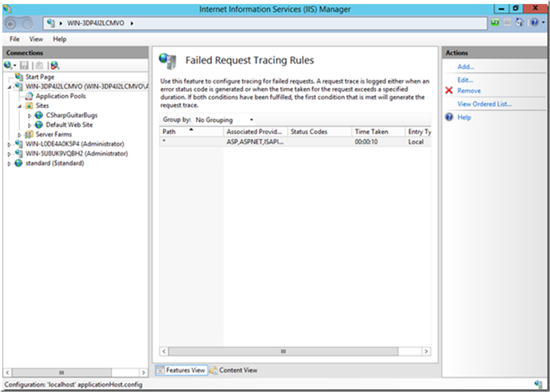The height and width of the screenshot is (392, 550).
Task: Click the green refresh page icon beside the address bar
Action: pyautogui.click(x=495, y=23)
